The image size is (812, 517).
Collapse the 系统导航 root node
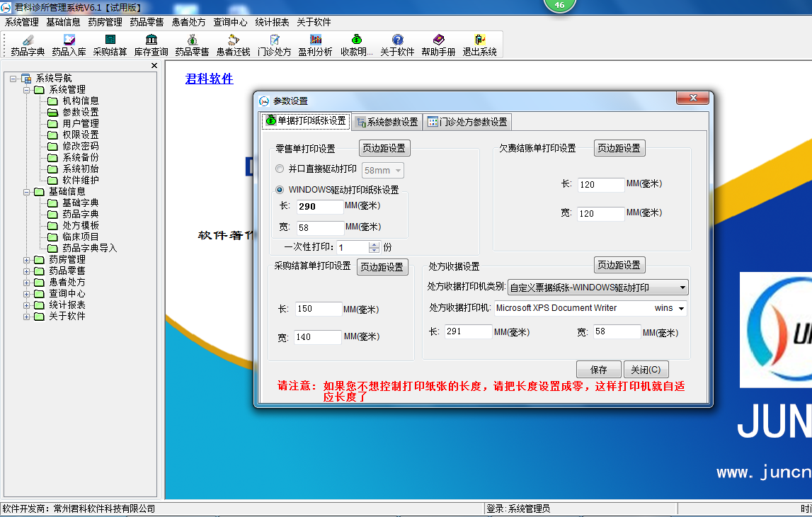pyautogui.click(x=13, y=79)
